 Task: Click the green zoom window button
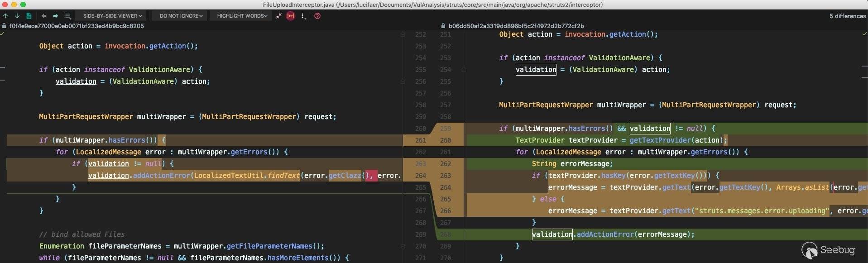[23, 5]
